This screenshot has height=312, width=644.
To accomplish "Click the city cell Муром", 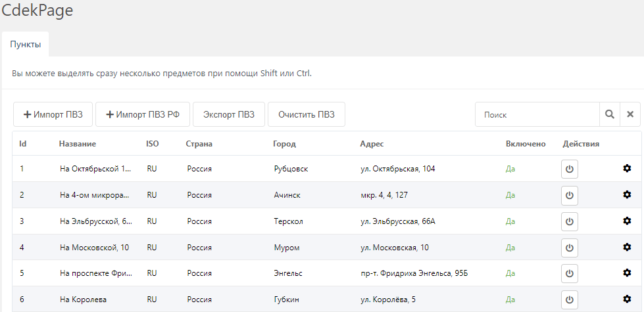I will tap(287, 248).
